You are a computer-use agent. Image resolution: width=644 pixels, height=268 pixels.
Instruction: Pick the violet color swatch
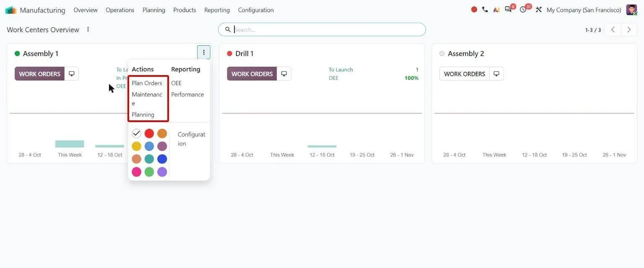(162, 172)
